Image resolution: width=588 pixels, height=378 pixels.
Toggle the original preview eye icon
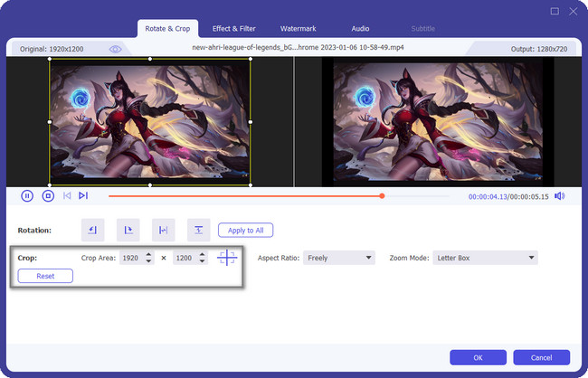tap(115, 49)
